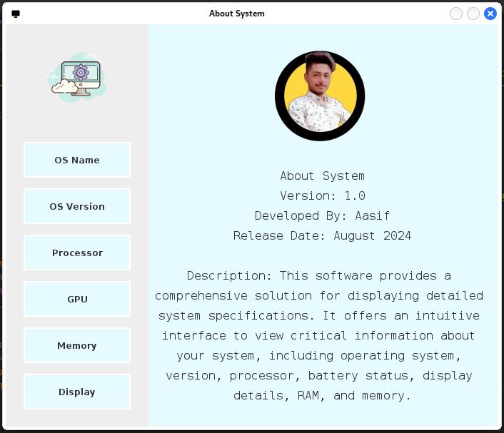Close the About System window
This screenshot has width=504, height=433.
coord(490,14)
